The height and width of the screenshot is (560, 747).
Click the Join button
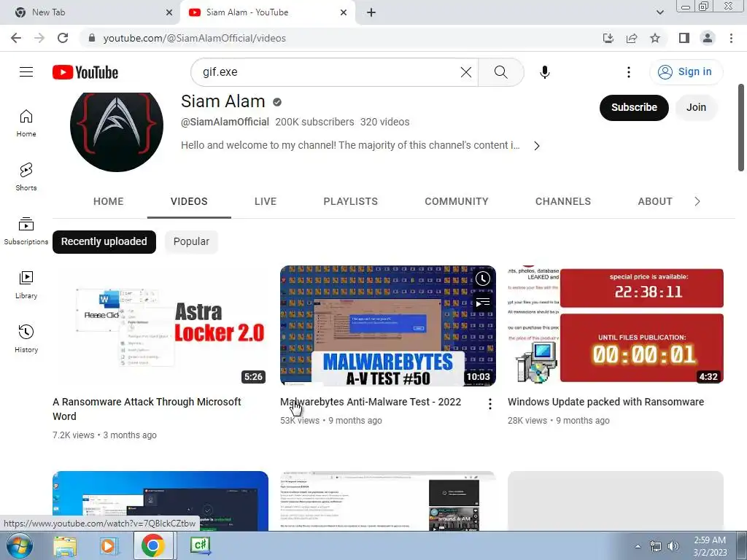696,108
